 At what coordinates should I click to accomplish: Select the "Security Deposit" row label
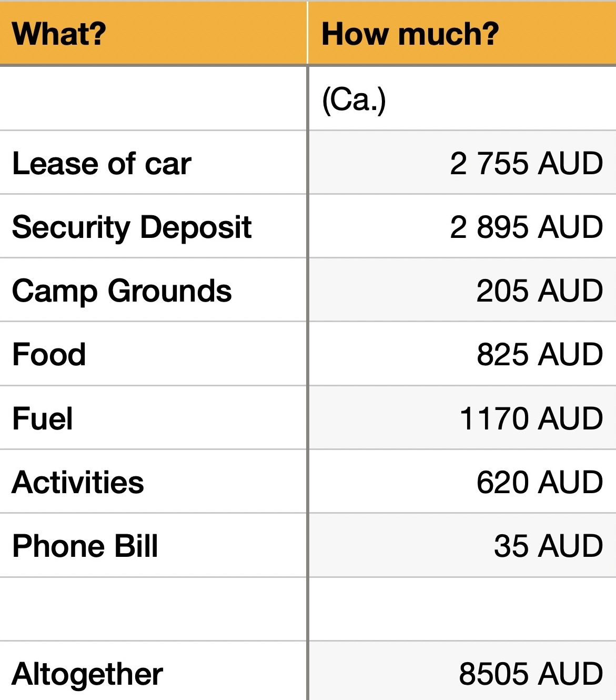coord(132,227)
